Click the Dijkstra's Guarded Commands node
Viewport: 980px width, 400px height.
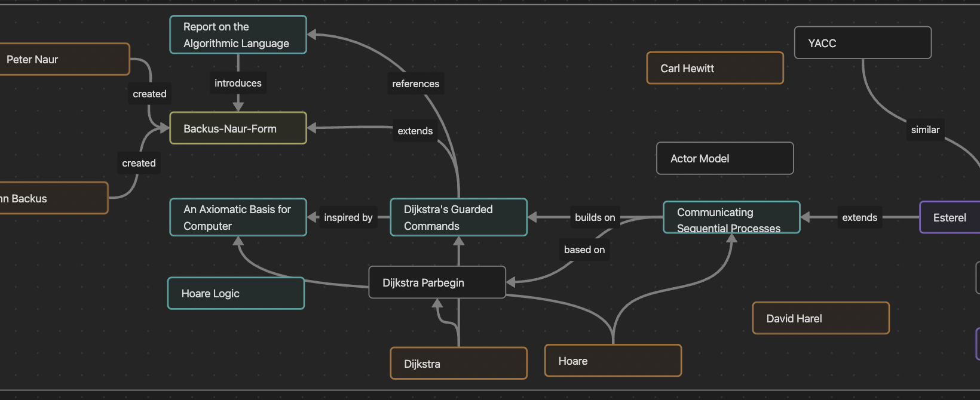(458, 217)
